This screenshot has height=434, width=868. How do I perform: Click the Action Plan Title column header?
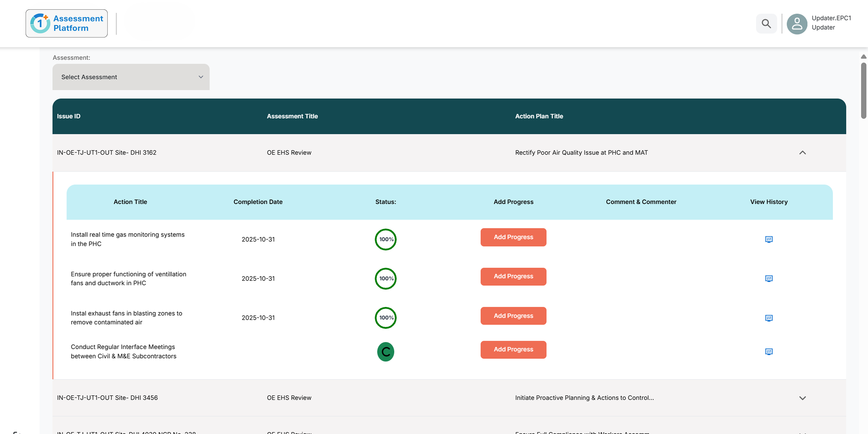(539, 116)
